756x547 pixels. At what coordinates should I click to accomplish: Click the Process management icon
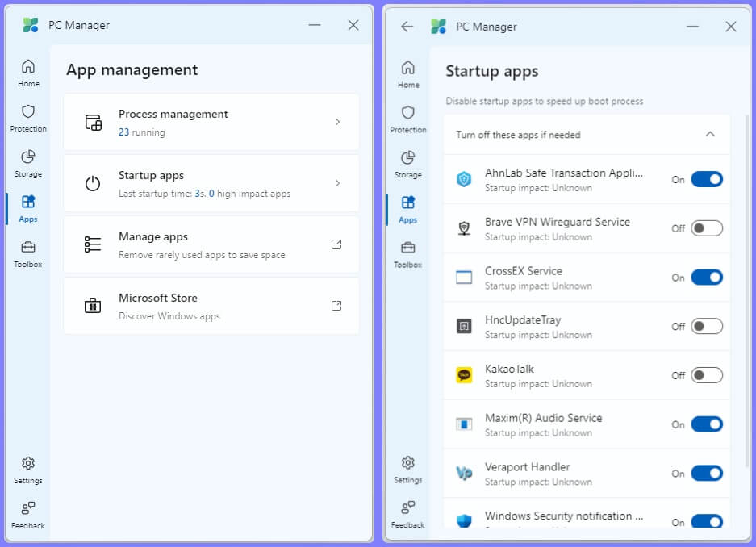(93, 123)
